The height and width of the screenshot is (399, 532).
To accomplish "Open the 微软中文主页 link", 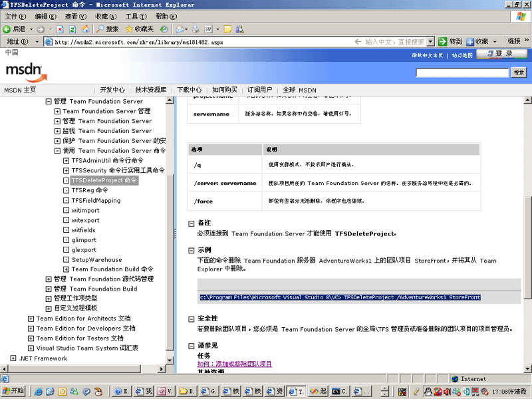I will (x=427, y=55).
